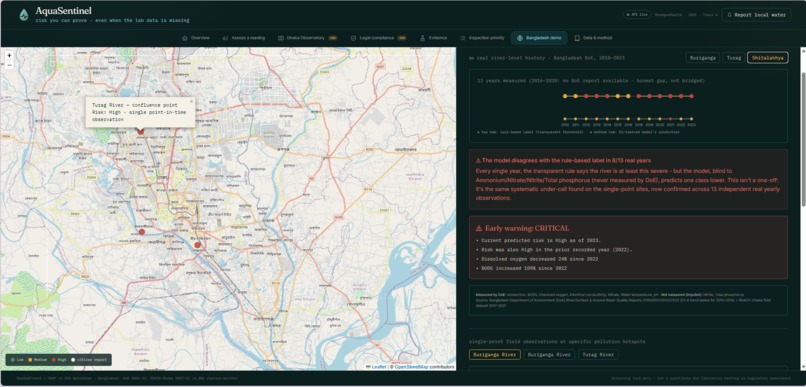Screen dimensions: 806x387
Task: Zoom out on the map
Action: (9, 65)
